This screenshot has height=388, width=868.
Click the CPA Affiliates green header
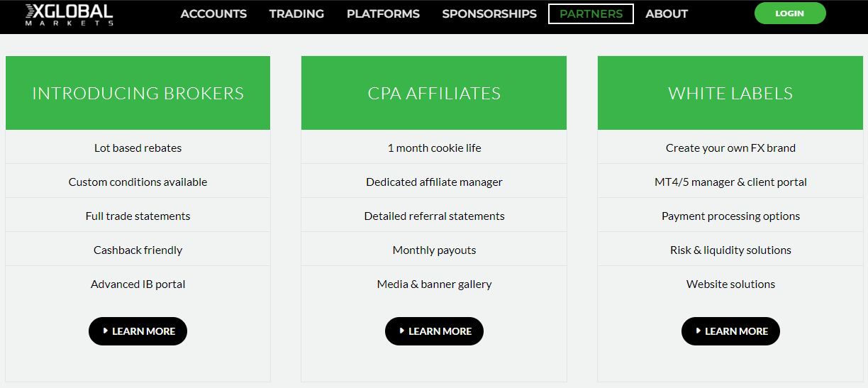click(x=434, y=93)
